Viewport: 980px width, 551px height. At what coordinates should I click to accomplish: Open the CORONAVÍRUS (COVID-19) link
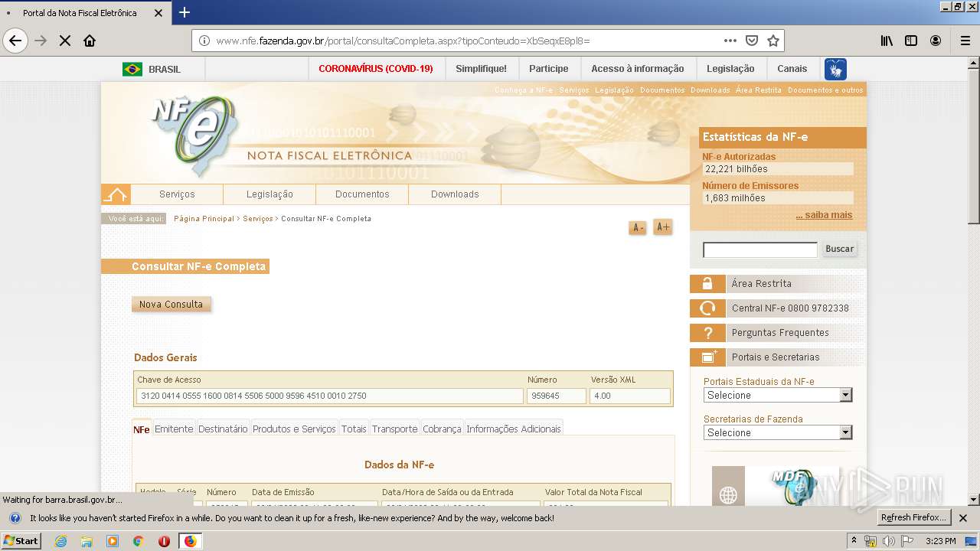click(x=376, y=69)
